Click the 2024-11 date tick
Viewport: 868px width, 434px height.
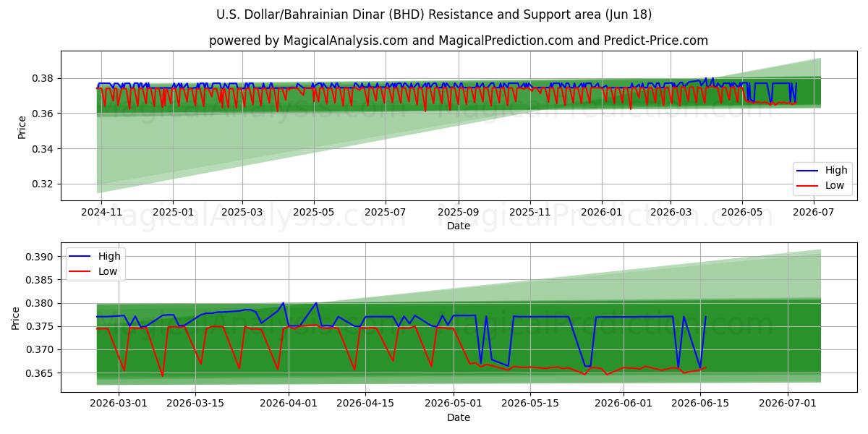click(x=101, y=212)
